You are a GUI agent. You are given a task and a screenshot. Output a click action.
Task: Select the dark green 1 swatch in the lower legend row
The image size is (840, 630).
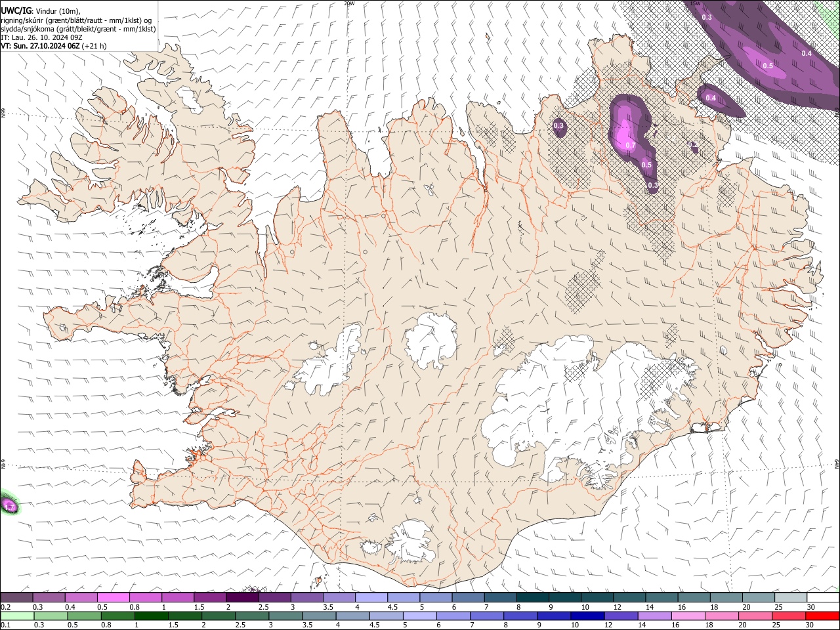(151, 616)
